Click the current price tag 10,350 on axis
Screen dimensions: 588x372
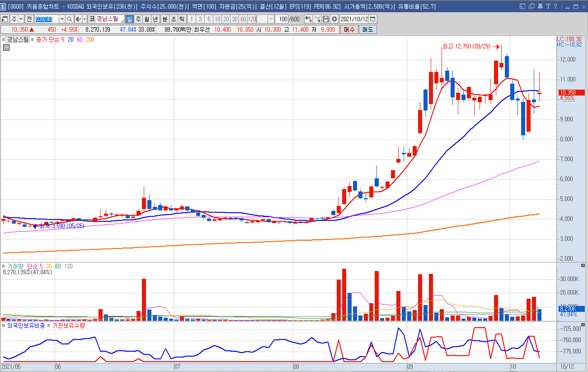(572, 92)
